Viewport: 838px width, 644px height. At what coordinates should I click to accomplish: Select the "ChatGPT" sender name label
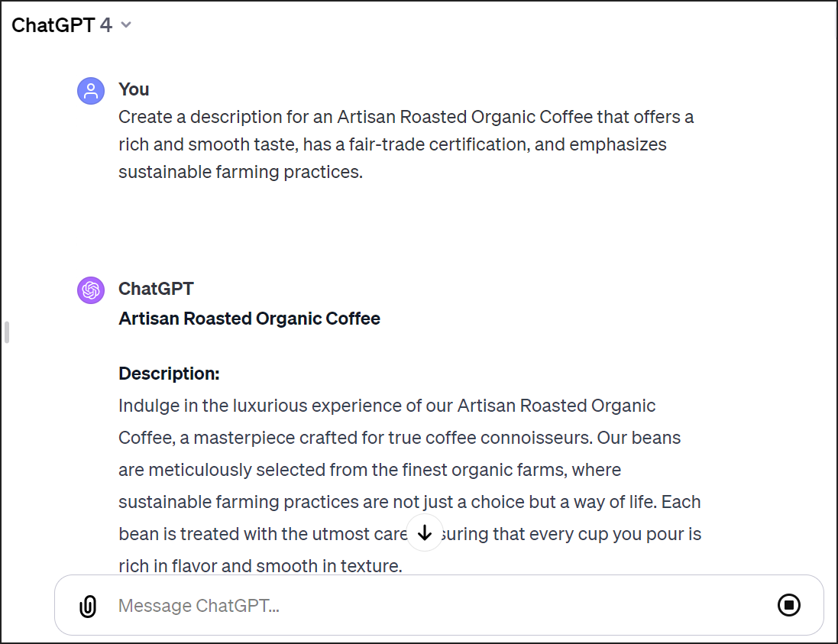click(156, 289)
